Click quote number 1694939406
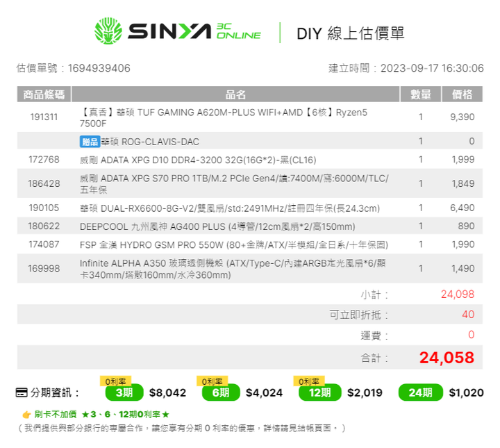Image resolution: width=500 pixels, height=448 pixels. (x=99, y=68)
